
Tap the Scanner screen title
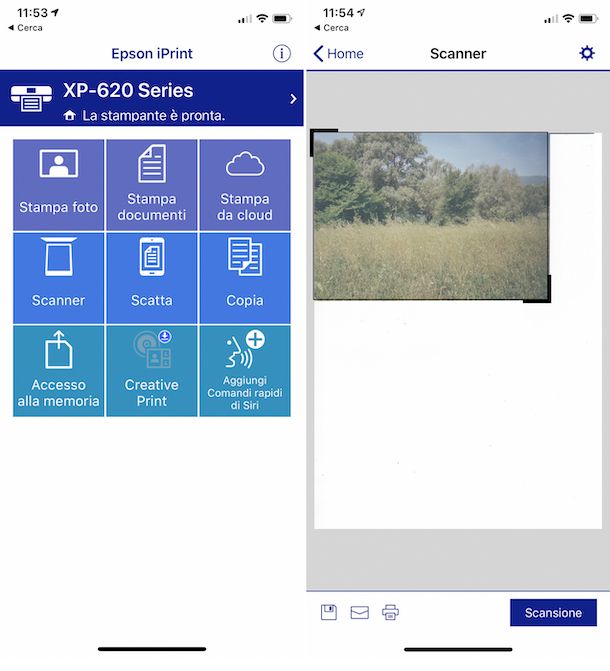(x=458, y=53)
